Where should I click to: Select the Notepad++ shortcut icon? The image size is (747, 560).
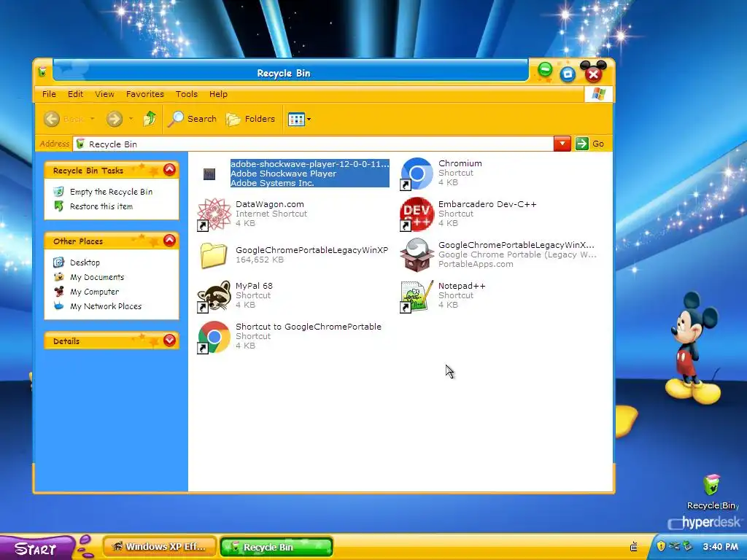tap(417, 296)
